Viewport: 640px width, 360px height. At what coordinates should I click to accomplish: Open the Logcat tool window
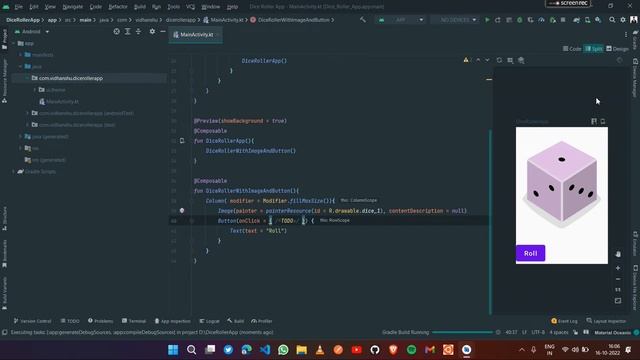[209, 321]
